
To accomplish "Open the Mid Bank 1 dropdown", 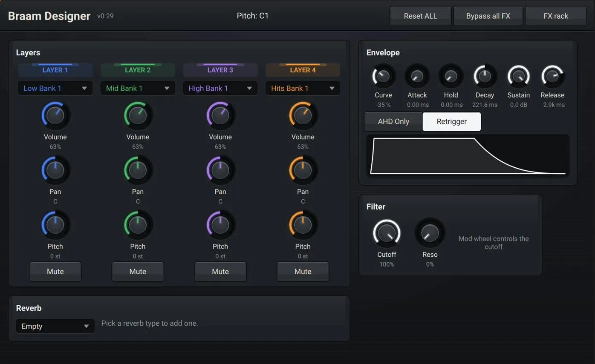I will 138,88.
